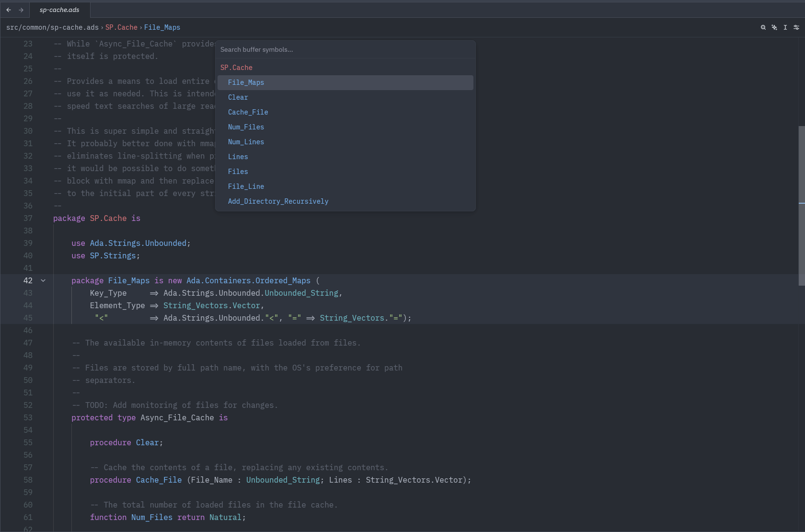Pick Num_Lines in the symbol picker
This screenshot has width=805, height=532.
tap(246, 142)
